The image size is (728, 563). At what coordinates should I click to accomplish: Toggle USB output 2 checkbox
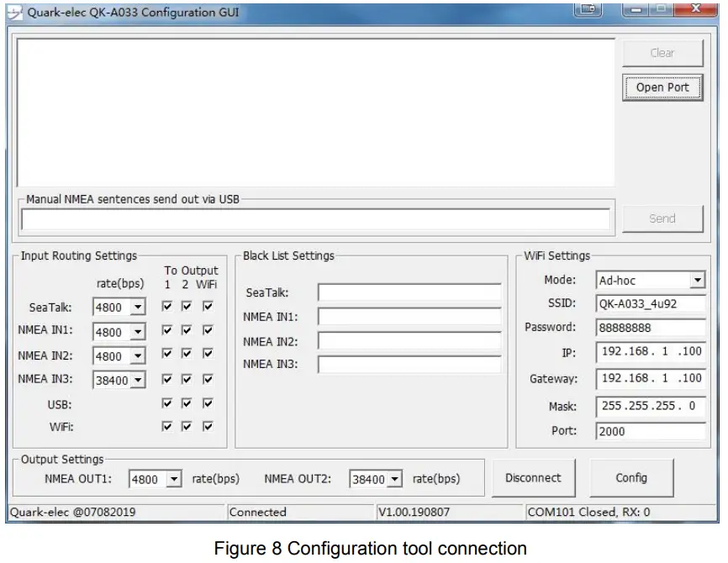187,403
